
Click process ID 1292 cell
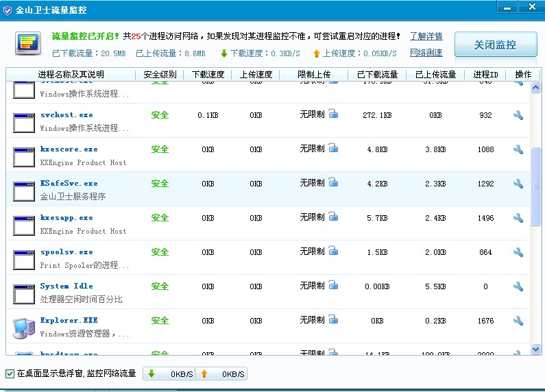click(x=485, y=184)
